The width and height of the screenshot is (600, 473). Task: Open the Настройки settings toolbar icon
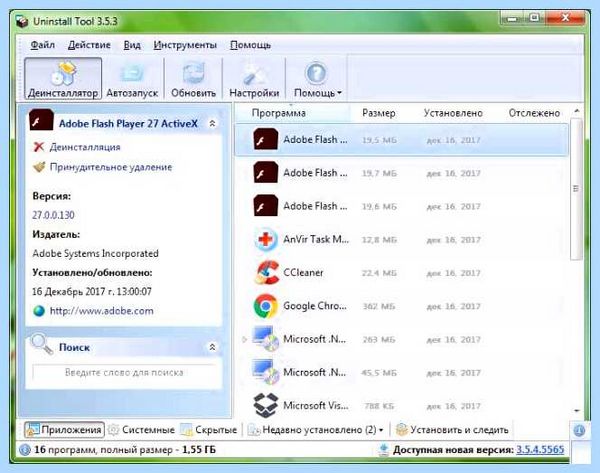(254, 78)
